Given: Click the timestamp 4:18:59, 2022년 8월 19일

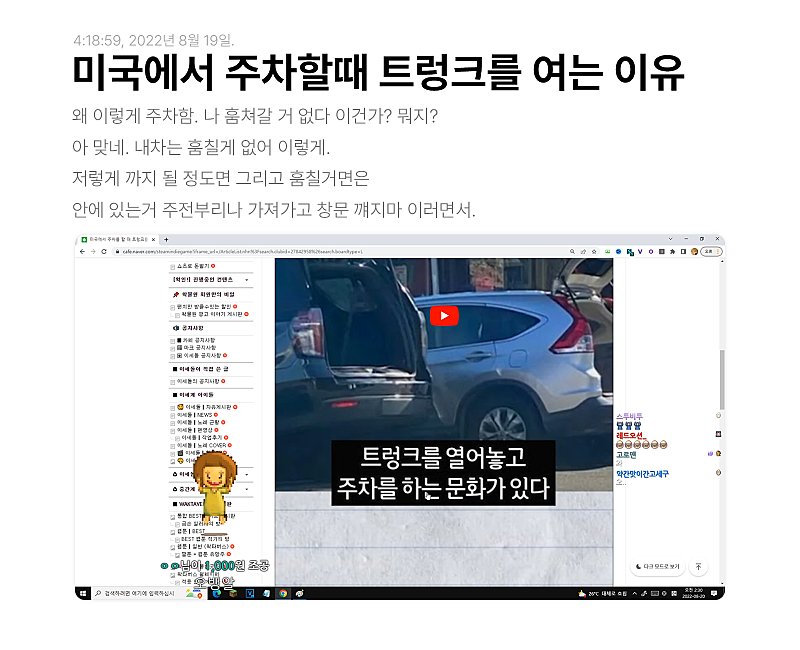Looking at the screenshot, I should (x=154, y=40).
